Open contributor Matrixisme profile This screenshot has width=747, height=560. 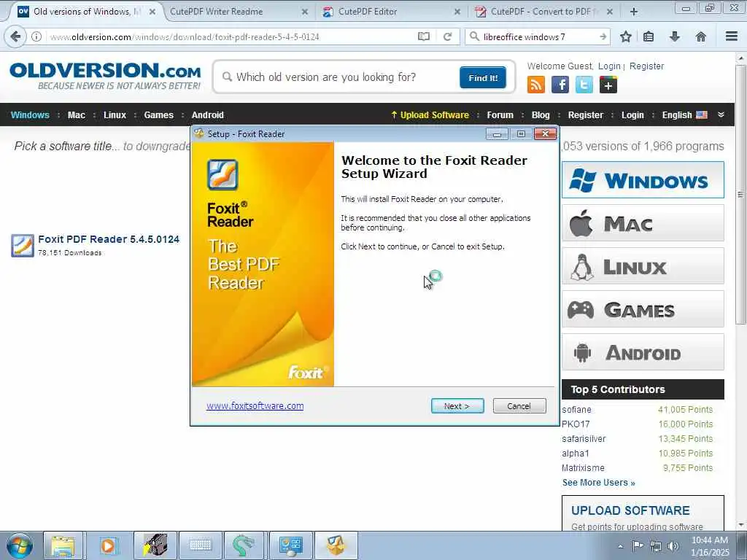583,467
